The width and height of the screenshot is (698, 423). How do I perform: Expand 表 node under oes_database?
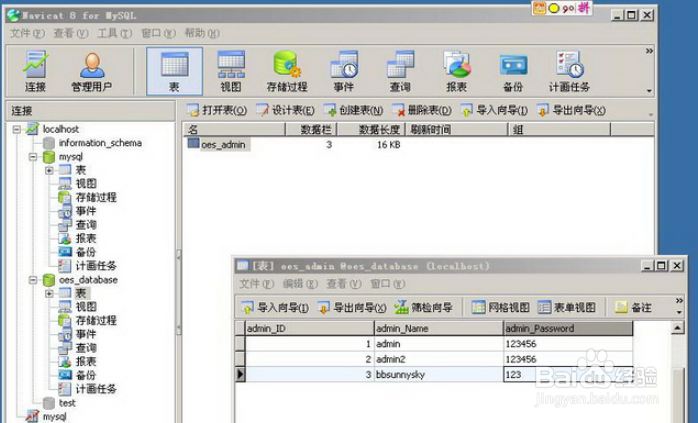click(x=49, y=294)
